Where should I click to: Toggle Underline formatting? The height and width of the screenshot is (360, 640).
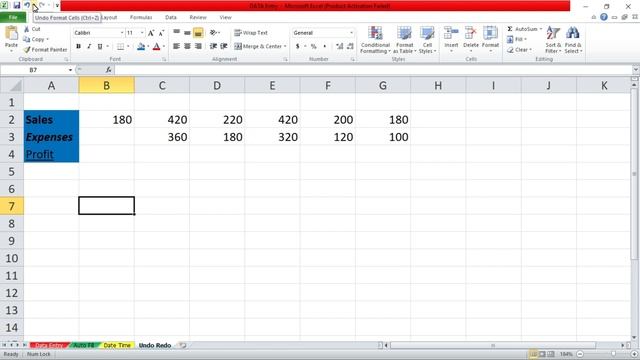pos(100,47)
